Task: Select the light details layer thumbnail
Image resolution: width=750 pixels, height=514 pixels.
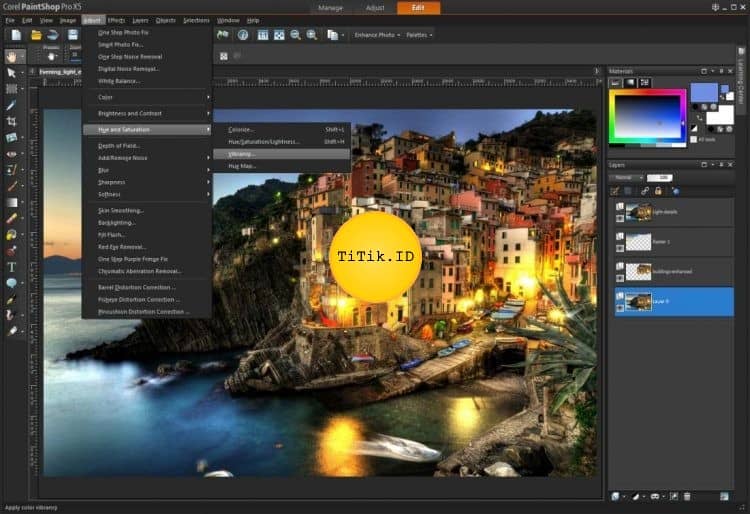Action: coord(638,212)
